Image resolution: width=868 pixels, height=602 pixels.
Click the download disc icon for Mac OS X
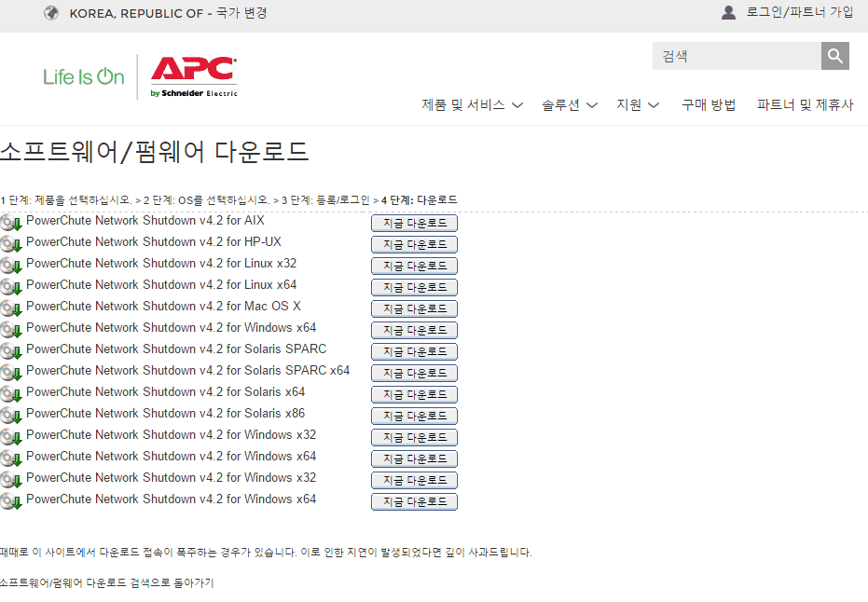click(11, 308)
